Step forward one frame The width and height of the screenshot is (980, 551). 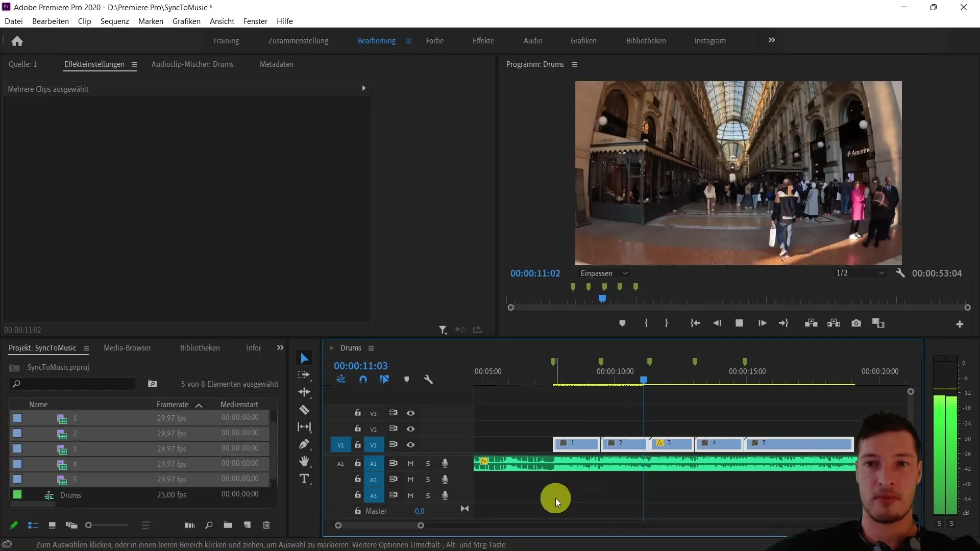coord(762,323)
